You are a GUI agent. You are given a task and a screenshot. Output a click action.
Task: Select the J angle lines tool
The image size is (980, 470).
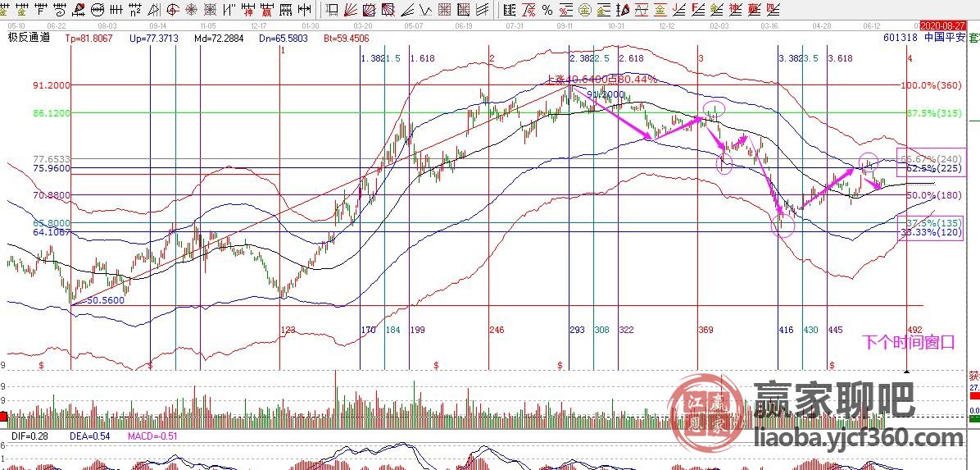679,9
